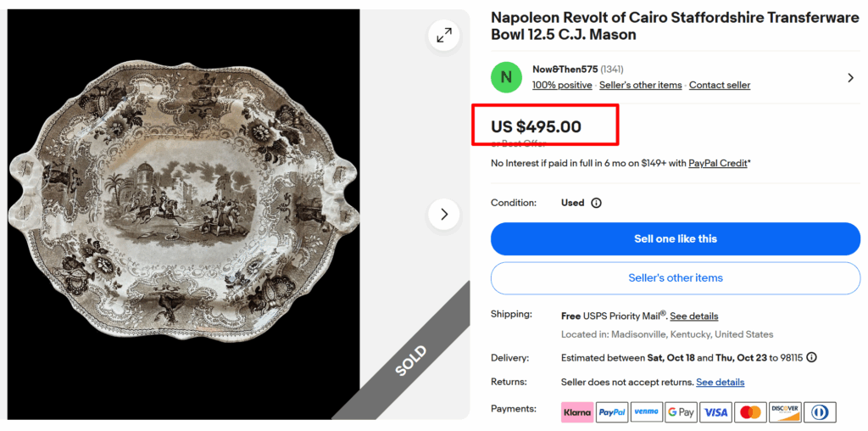
Task: Select the Venmo payment icon
Action: tap(647, 412)
